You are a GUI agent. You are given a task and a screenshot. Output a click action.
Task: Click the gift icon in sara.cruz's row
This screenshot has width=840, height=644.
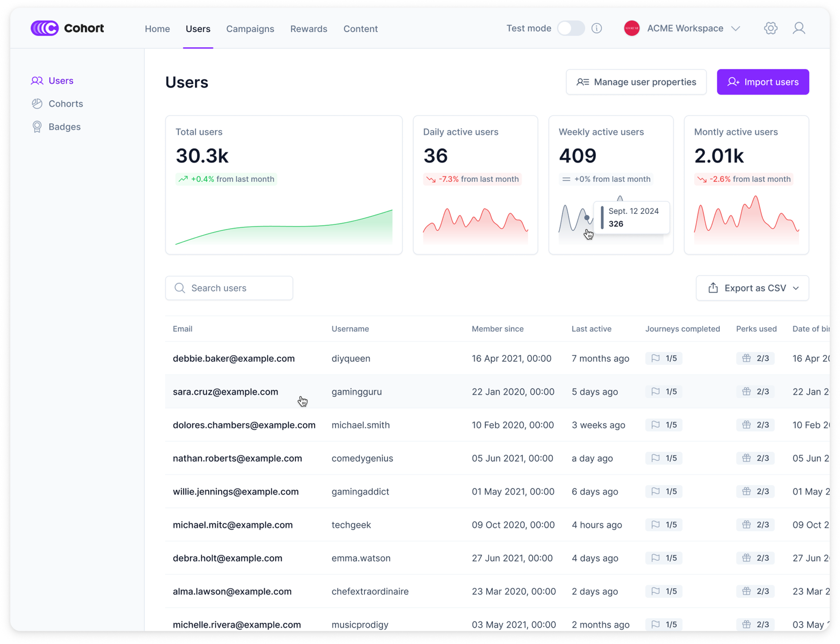click(x=746, y=392)
